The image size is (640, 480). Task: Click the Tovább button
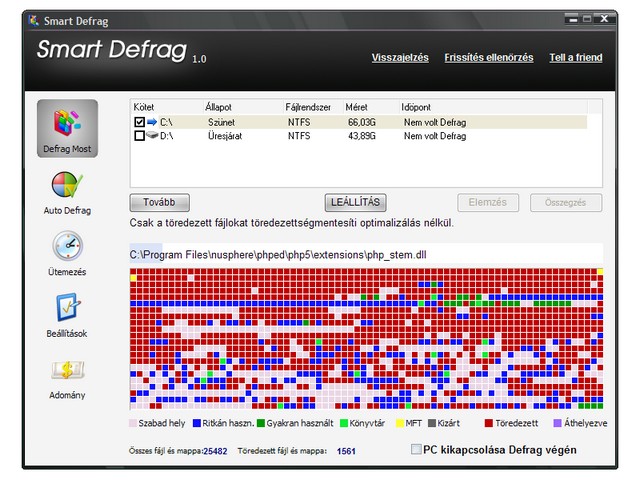[160, 202]
